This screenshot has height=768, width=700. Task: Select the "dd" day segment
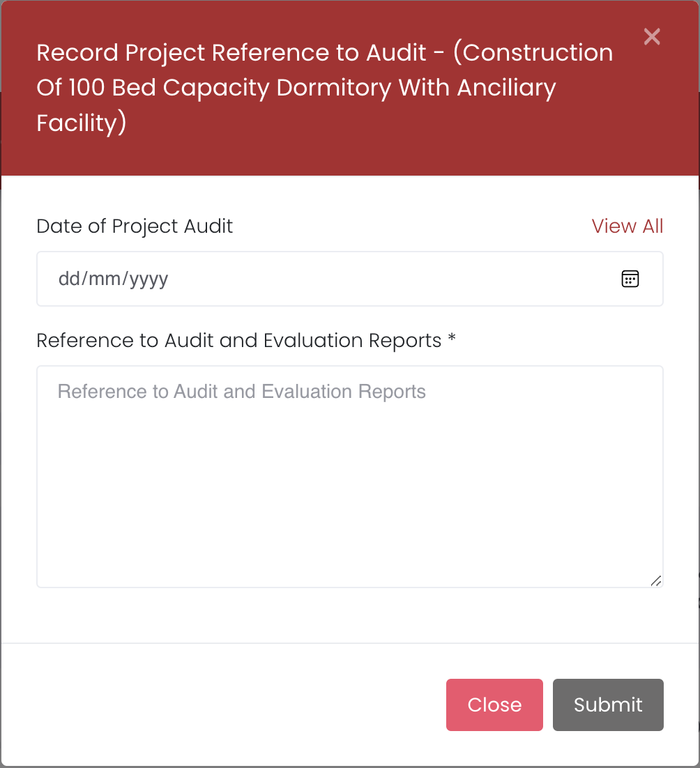tap(69, 279)
